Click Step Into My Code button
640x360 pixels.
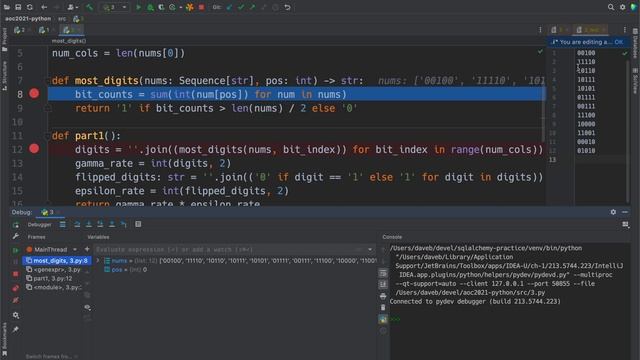[100, 224]
